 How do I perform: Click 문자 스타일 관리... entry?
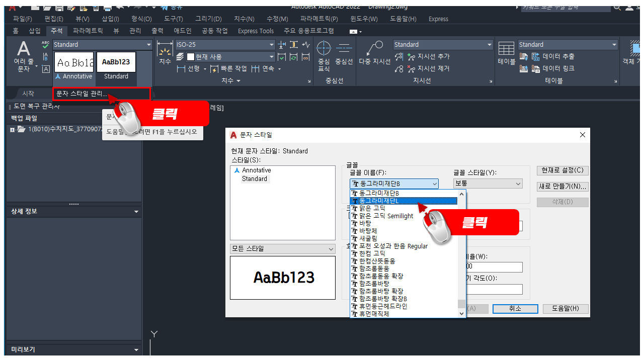pyautogui.click(x=102, y=94)
